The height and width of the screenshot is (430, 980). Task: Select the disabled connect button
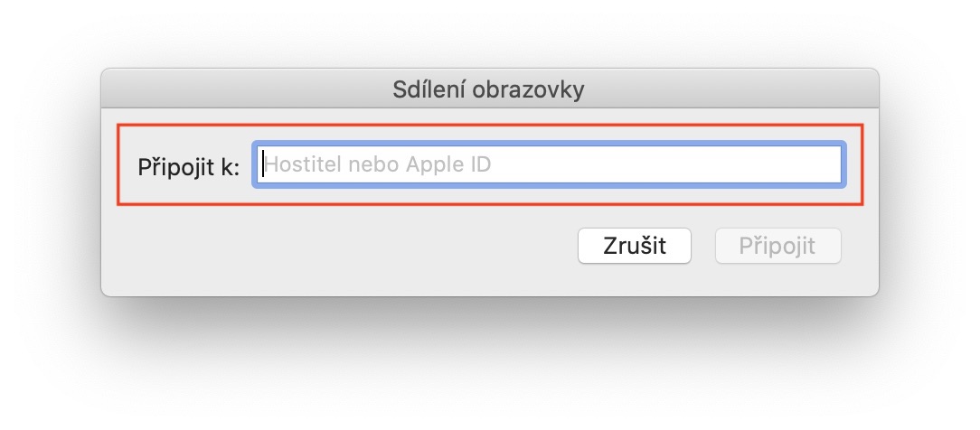pos(777,246)
